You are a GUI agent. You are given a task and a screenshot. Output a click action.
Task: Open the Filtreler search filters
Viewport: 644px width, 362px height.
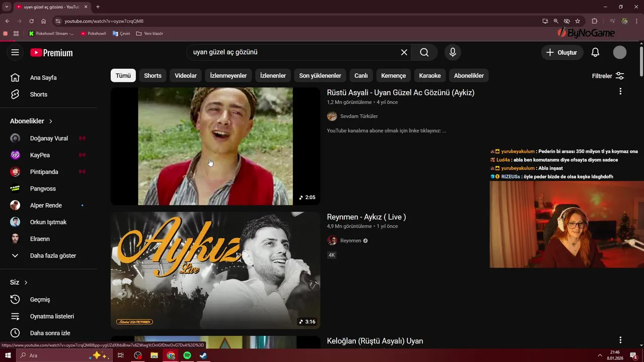pyautogui.click(x=608, y=76)
